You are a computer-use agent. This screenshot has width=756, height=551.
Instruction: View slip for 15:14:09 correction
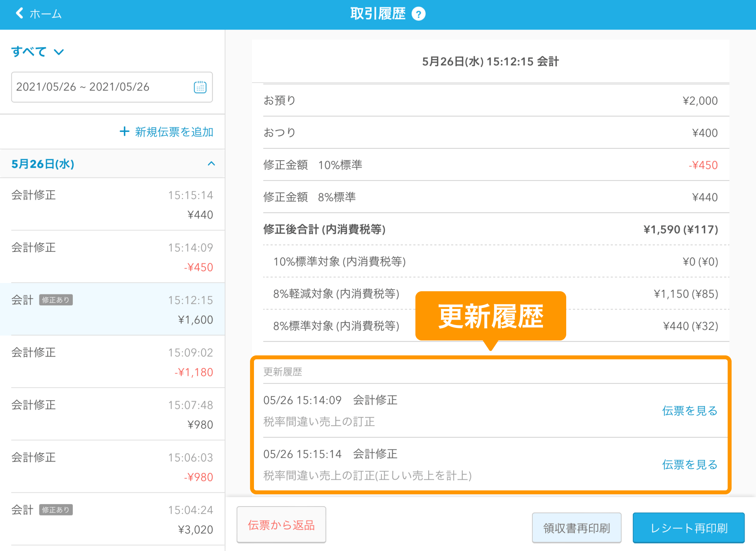689,410
